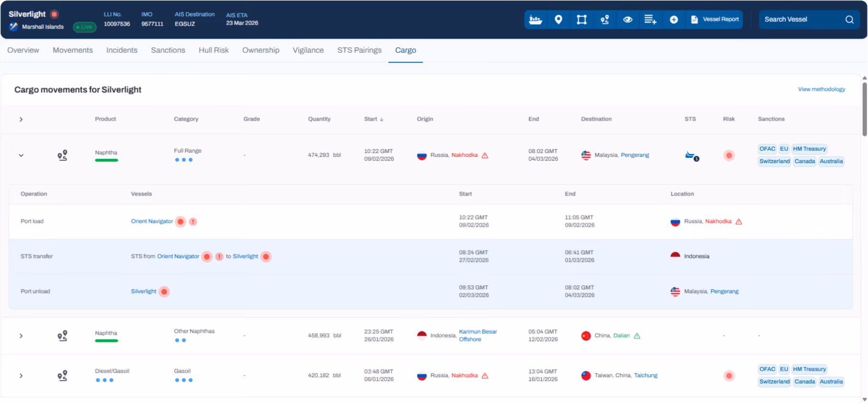Click warning triangle in Port load location
Viewport: 868px width, 403px height.
point(738,221)
